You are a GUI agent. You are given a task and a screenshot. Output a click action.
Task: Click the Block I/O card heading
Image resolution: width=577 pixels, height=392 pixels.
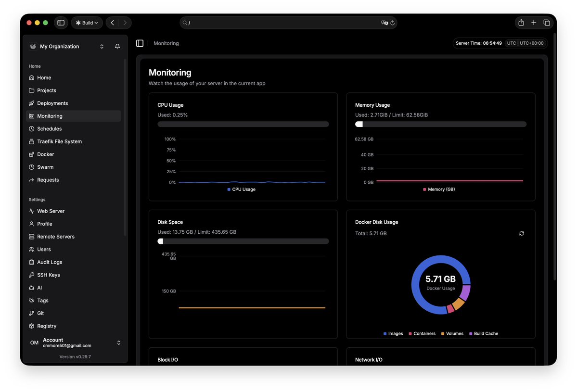(167, 360)
